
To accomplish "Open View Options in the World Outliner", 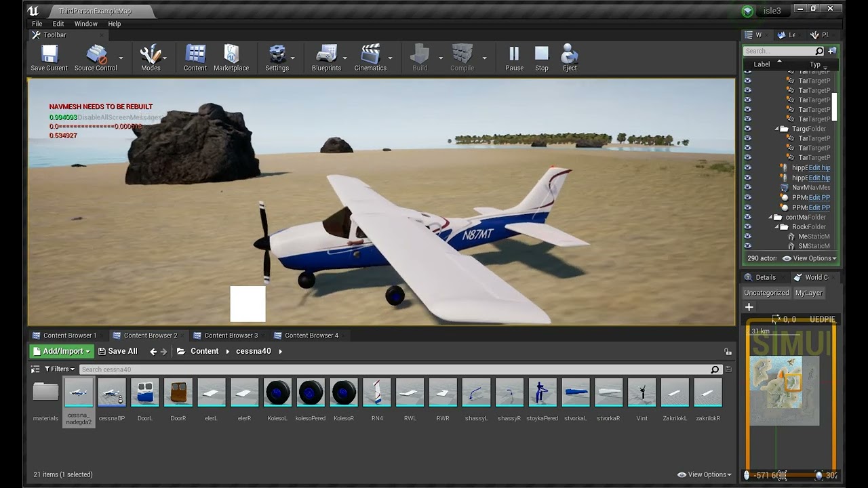I will coord(810,258).
